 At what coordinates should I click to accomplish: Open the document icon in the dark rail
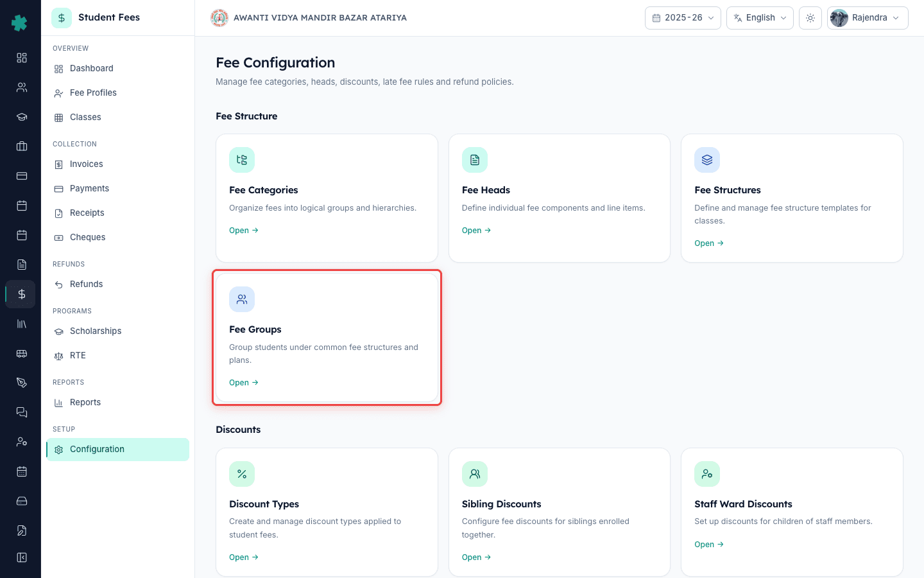(22, 265)
